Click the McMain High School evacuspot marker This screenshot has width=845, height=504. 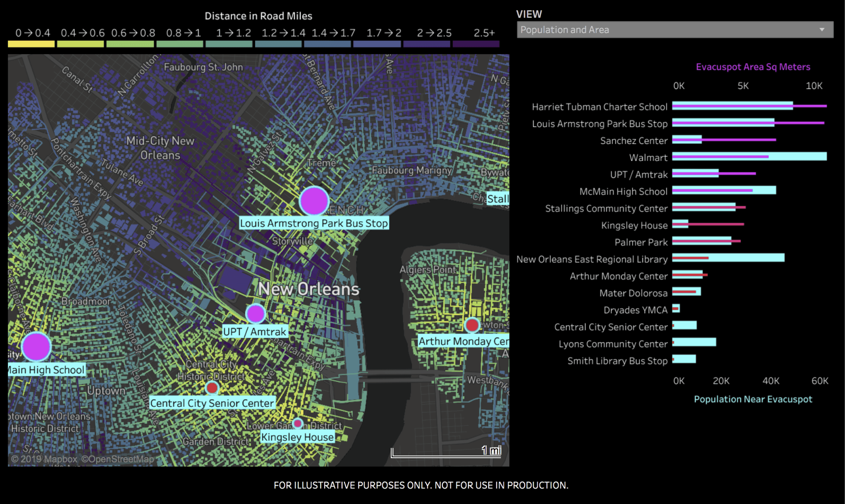(36, 347)
